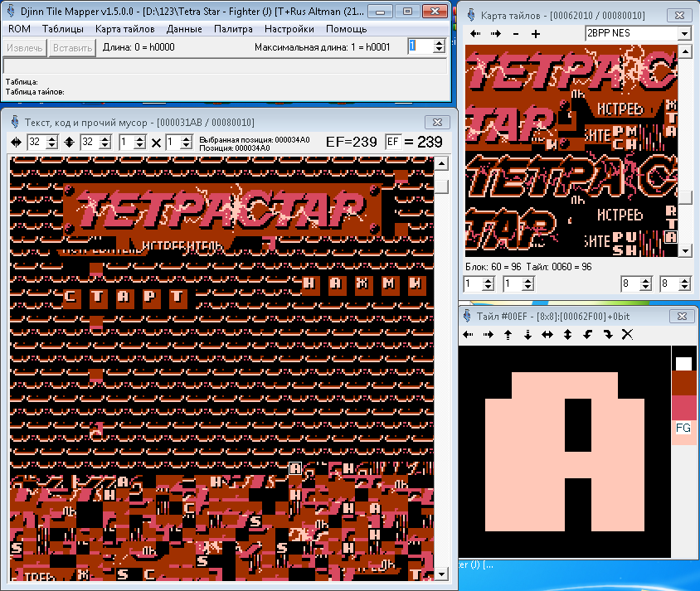The image size is (700, 591).
Task: Rotate tile clockwise in the tile editor
Action: 608,335
